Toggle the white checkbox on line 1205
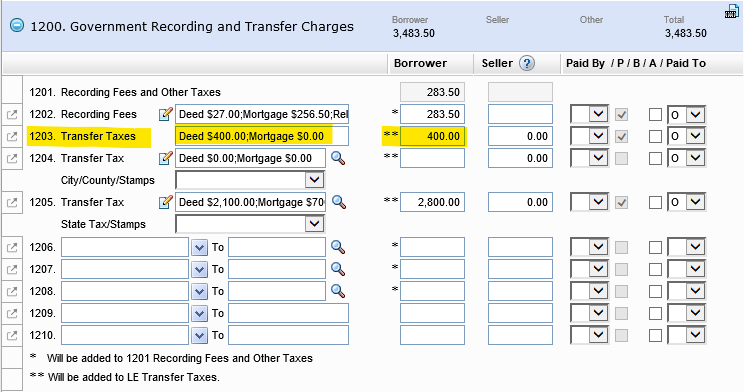 (655, 203)
